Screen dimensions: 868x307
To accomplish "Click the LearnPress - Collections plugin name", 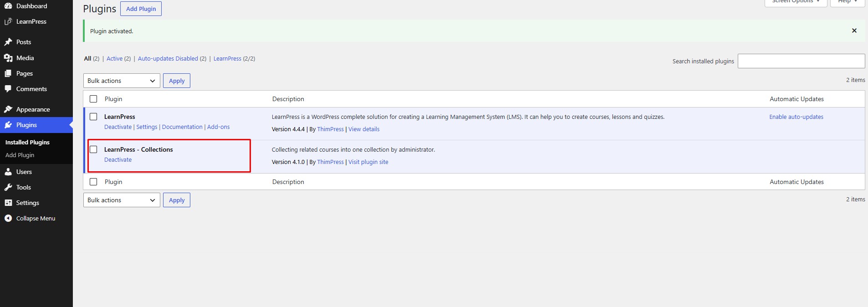I will tap(138, 149).
